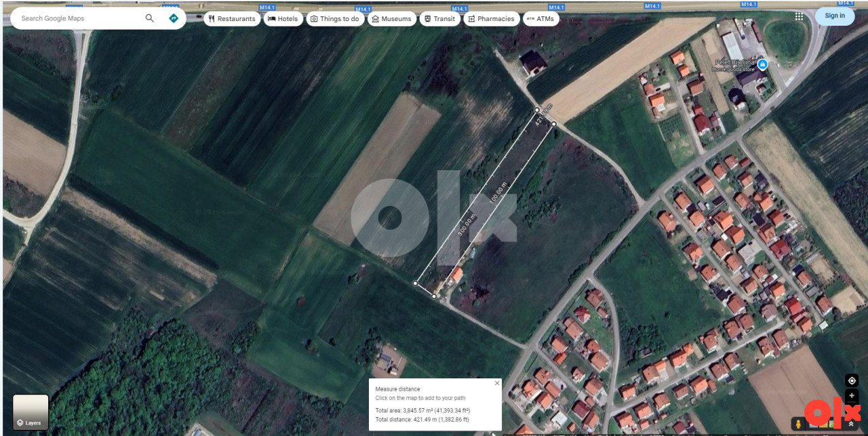
Task: Close the Measure distance panel
Action: pyautogui.click(x=496, y=383)
